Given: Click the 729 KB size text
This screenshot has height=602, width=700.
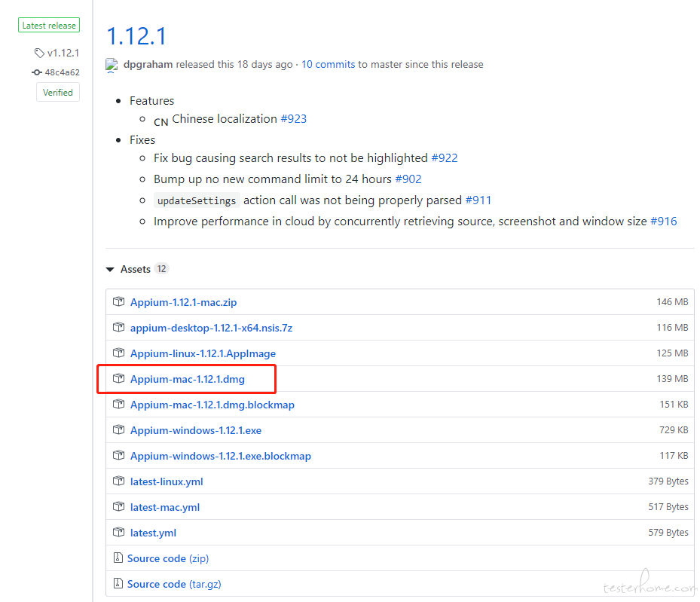Looking at the screenshot, I should pyautogui.click(x=674, y=429).
